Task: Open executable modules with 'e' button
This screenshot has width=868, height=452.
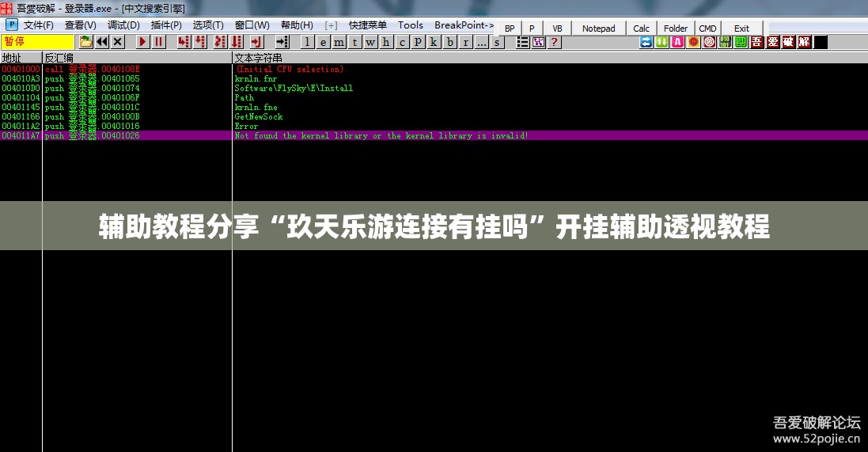Action: click(324, 42)
